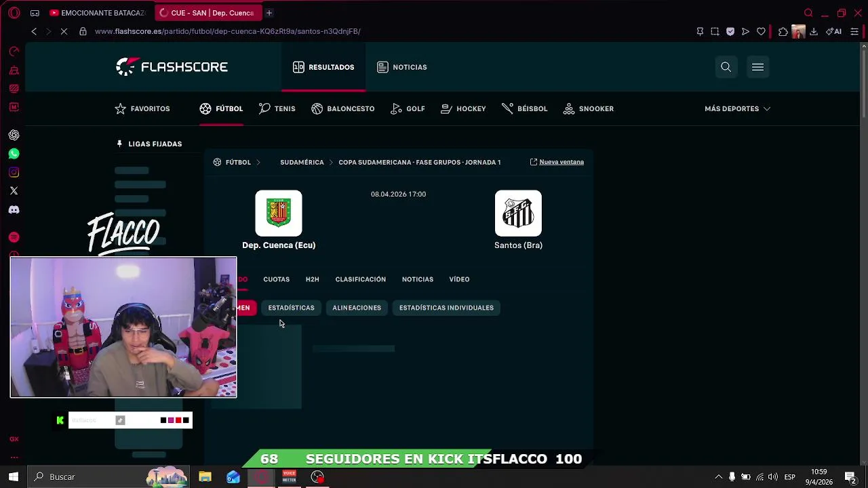
Task: Open the browser profile avatar
Action: point(798,31)
